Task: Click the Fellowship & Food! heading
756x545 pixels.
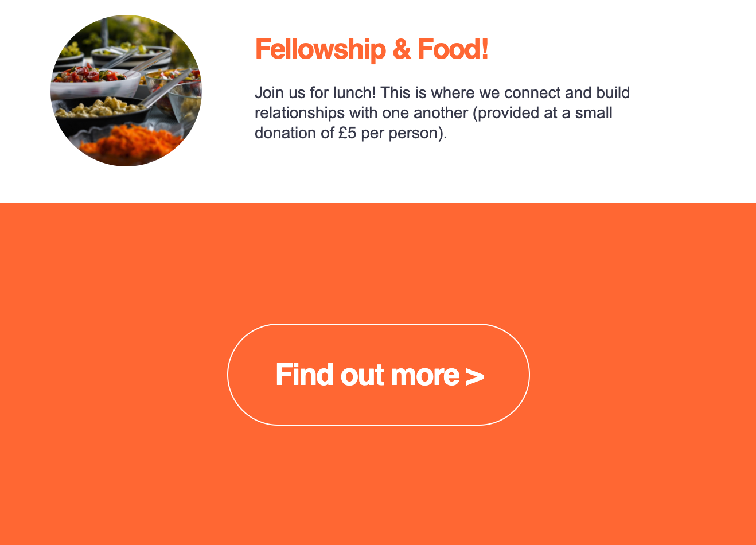Action: [x=372, y=49]
